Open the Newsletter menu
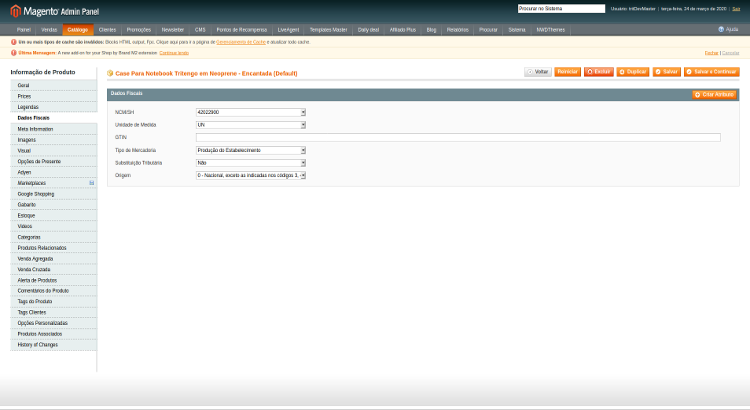This screenshot has width=750, height=410. [x=173, y=30]
